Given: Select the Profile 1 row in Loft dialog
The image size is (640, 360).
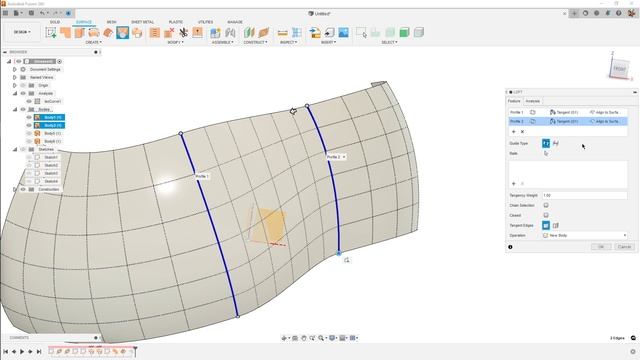Looking at the screenshot, I should pyautogui.click(x=568, y=112).
